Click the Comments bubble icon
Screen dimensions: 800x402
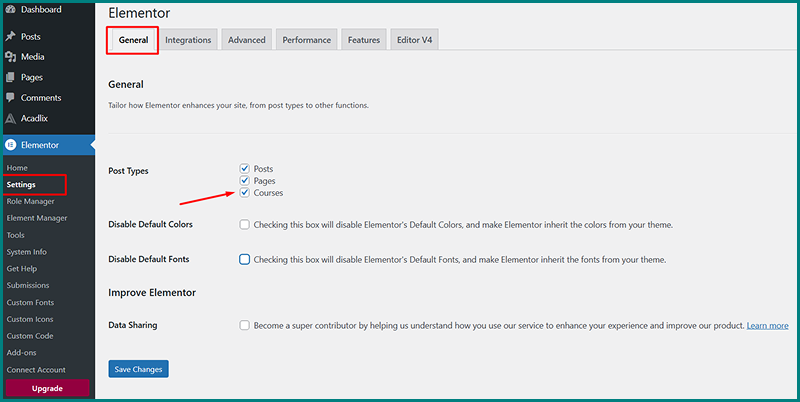tap(10, 98)
